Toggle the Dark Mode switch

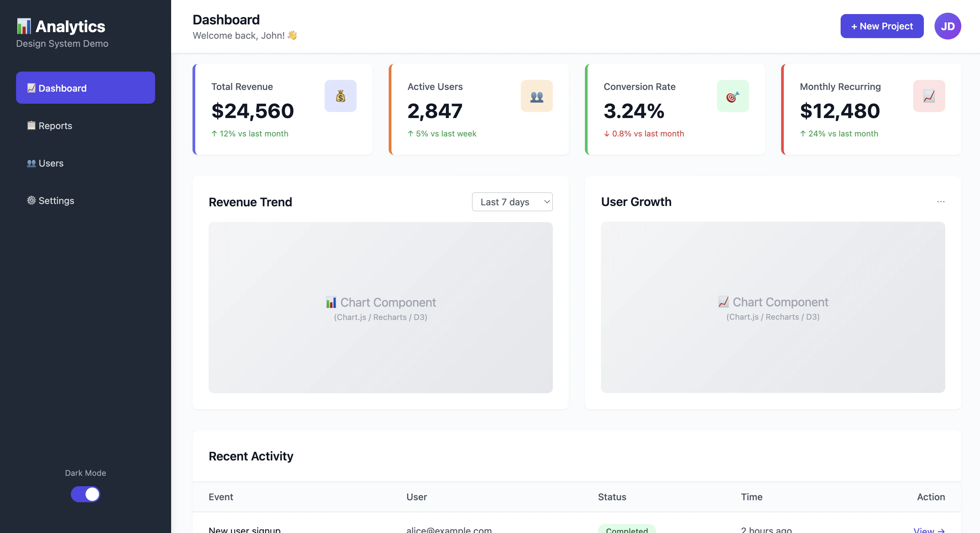(x=86, y=494)
